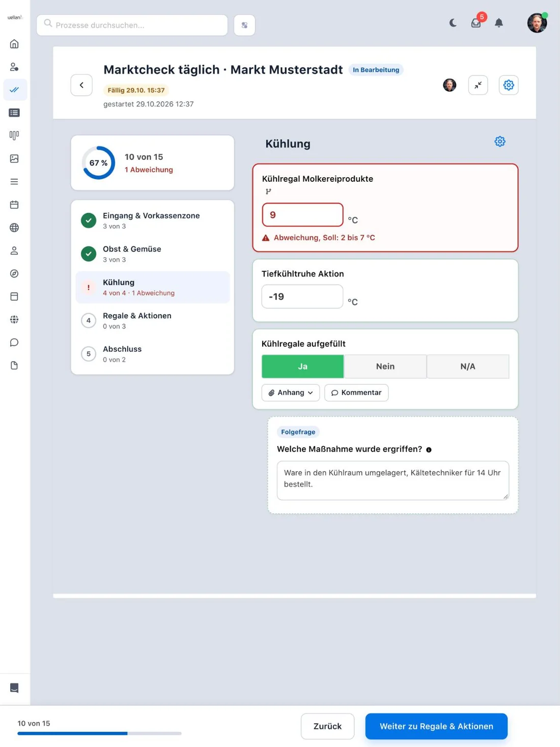Open the image gallery sidebar icon
The image size is (560, 747).
(x=14, y=158)
